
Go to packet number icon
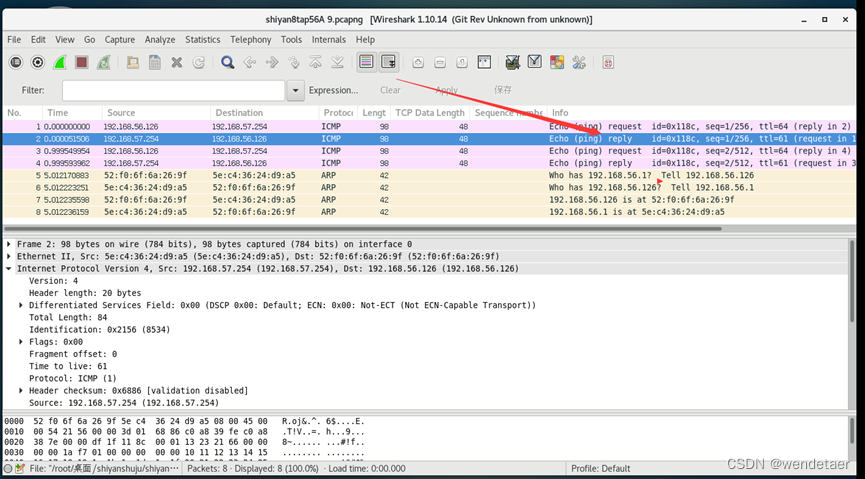pos(294,62)
